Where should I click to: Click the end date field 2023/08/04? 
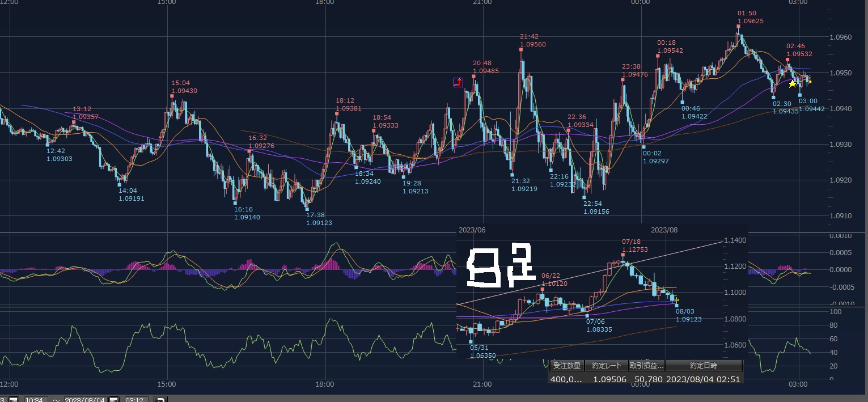(x=86, y=399)
